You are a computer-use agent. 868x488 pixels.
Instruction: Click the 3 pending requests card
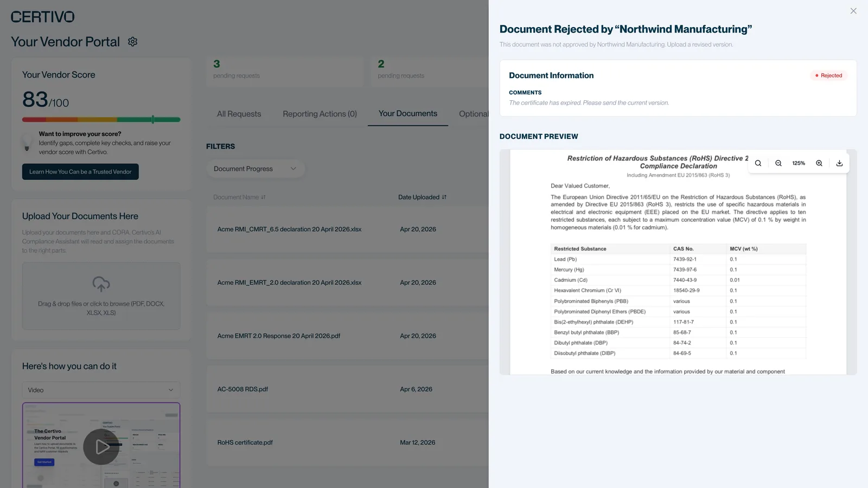[x=284, y=72]
